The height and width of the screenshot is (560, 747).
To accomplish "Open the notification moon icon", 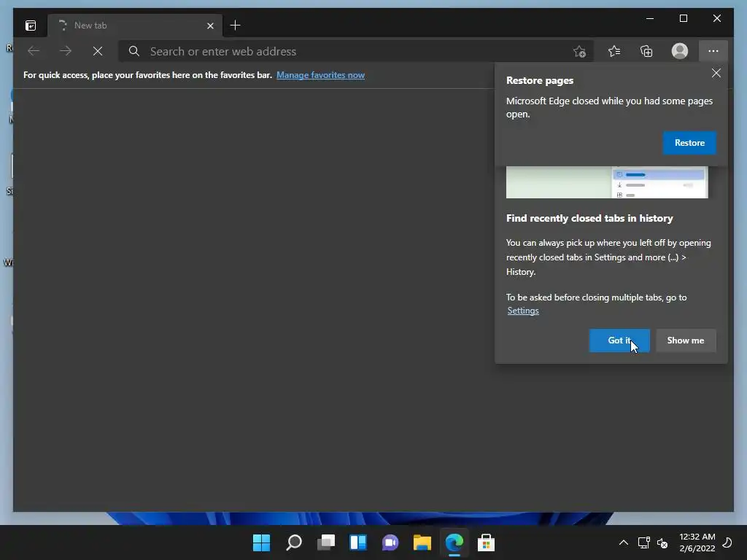I will [x=727, y=542].
